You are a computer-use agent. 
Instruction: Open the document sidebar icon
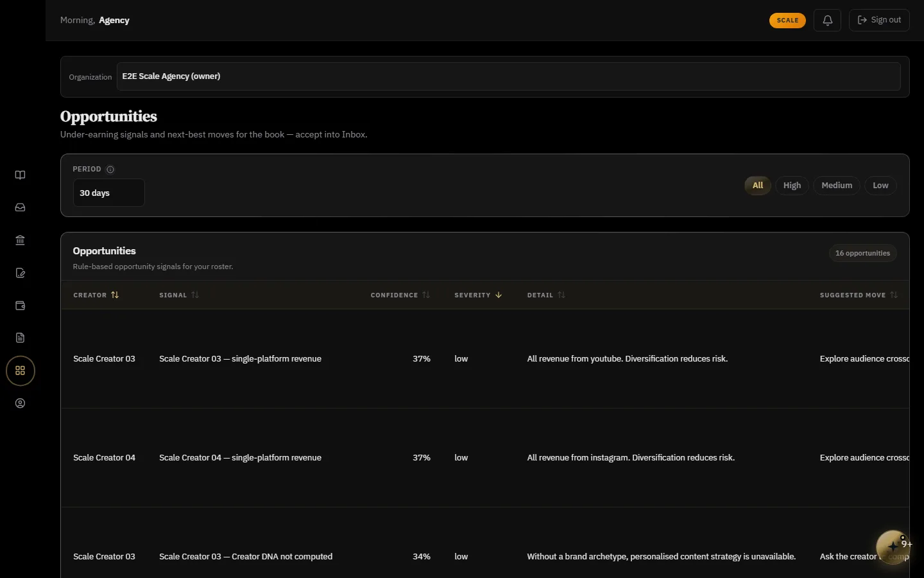click(x=20, y=338)
